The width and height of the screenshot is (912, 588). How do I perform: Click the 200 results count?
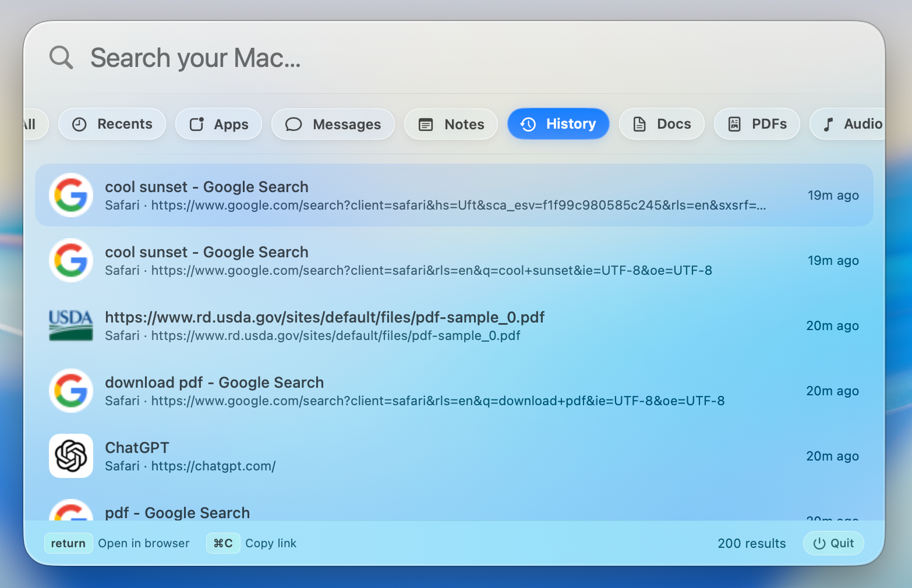[x=752, y=543]
